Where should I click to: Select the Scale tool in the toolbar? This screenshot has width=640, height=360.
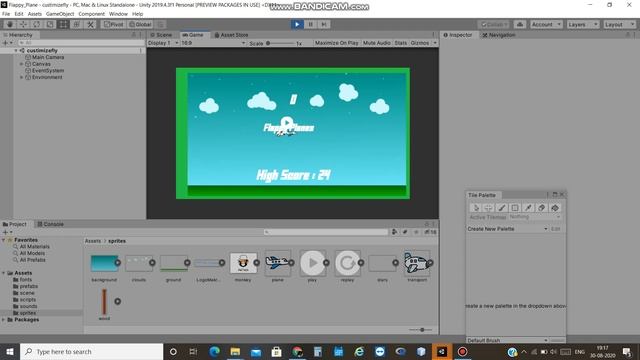pos(50,24)
